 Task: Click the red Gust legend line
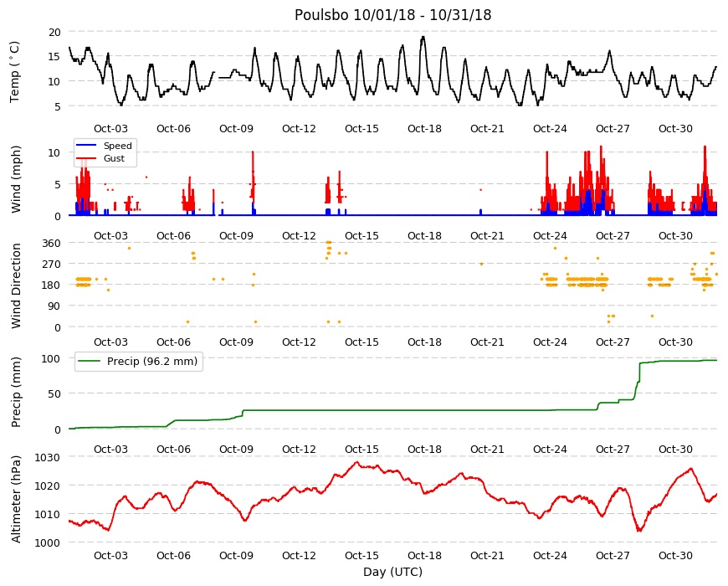tap(86, 158)
